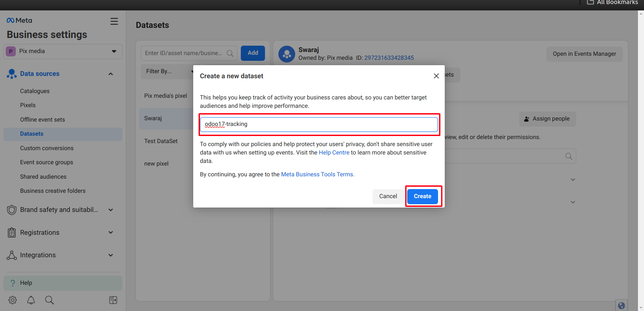Viewport: 644px width, 311px height.
Task: Click the Create button
Action: (422, 196)
